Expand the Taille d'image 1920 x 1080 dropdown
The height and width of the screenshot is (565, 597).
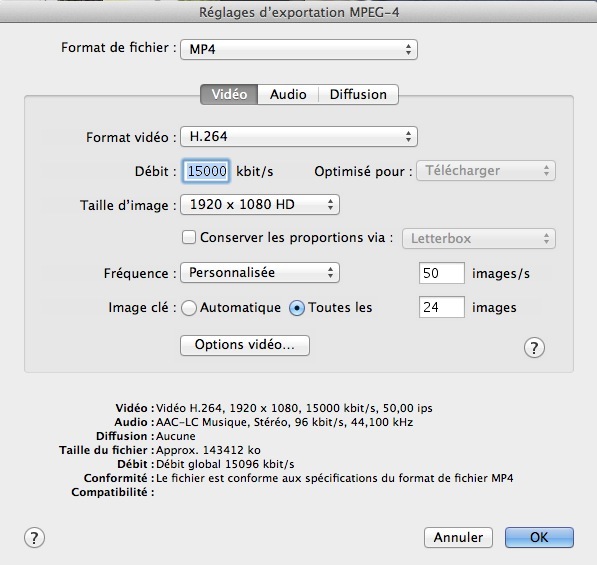coord(260,205)
